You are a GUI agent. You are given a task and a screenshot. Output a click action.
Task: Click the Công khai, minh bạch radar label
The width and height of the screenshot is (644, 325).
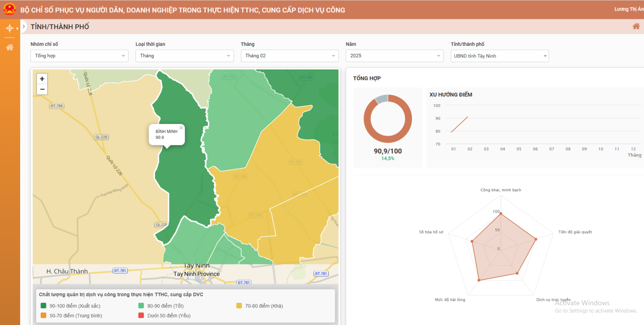pos(501,190)
